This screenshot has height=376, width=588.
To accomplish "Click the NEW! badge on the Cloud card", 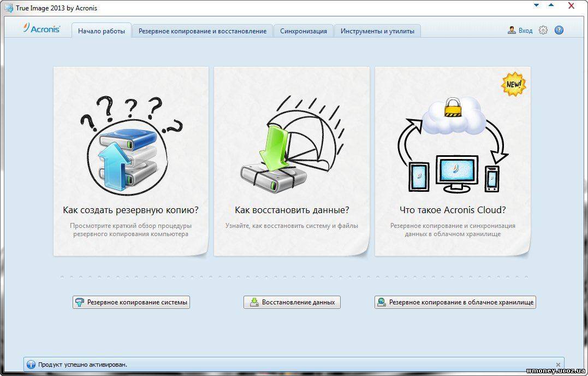I will point(514,84).
